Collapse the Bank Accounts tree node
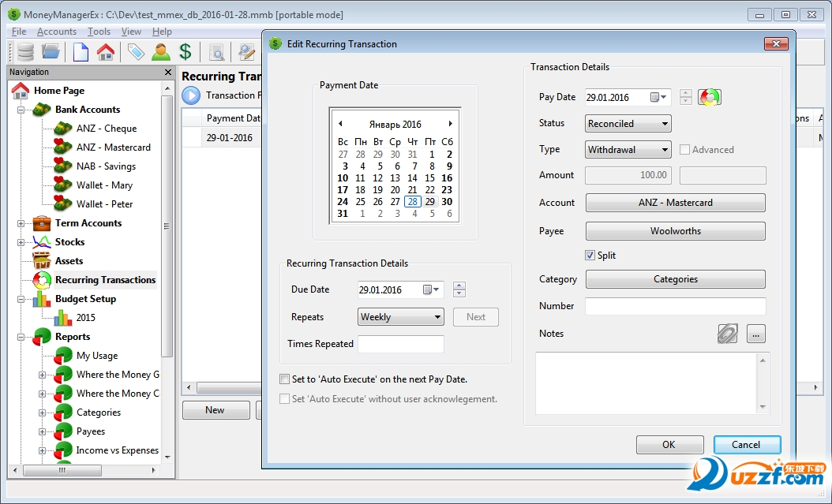832x504 pixels. coord(21,110)
